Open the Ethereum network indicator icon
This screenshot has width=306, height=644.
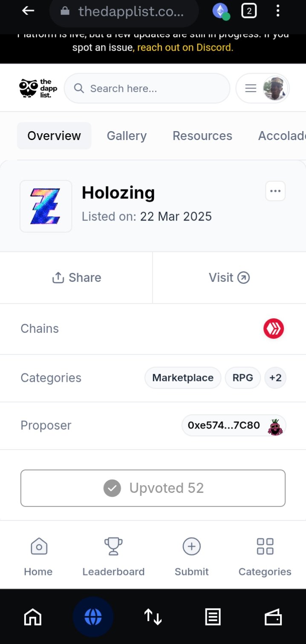pyautogui.click(x=221, y=11)
